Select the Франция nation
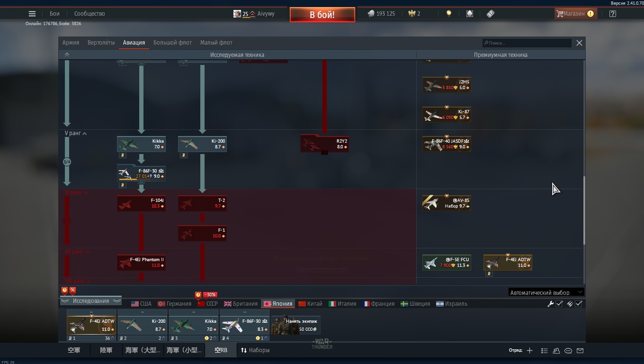The height and width of the screenshot is (364, 644). tap(378, 304)
